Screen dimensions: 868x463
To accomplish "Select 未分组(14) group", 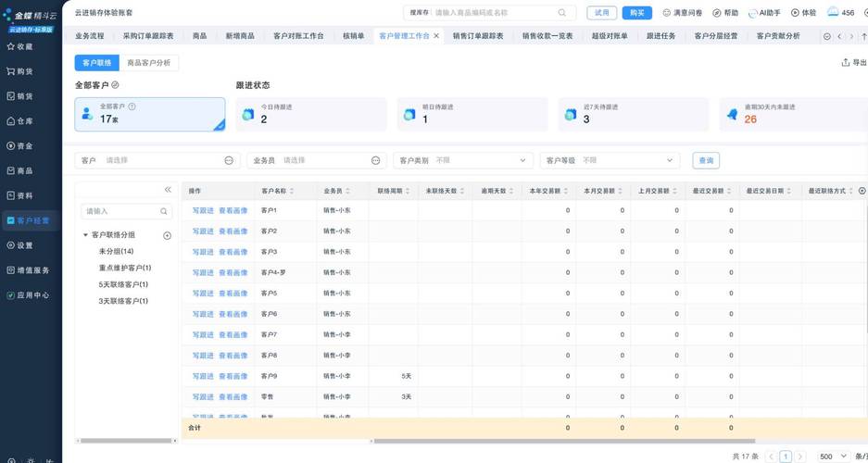I will click(x=116, y=251).
